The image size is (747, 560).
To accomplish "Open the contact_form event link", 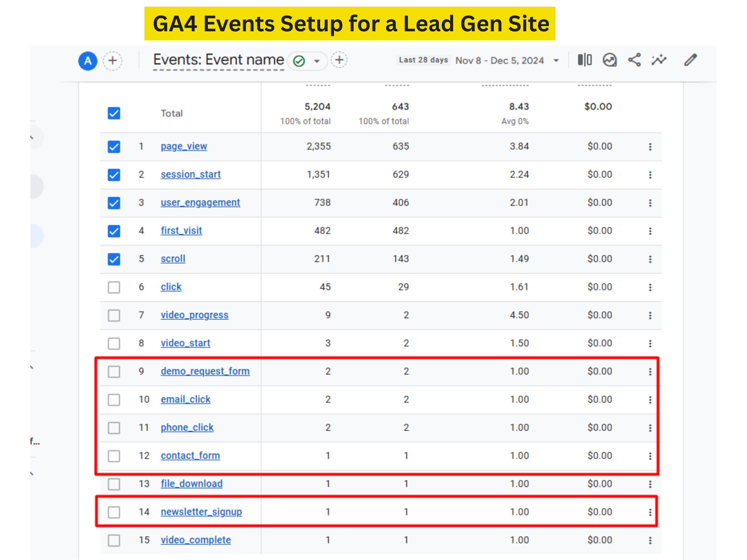I will tap(190, 455).
